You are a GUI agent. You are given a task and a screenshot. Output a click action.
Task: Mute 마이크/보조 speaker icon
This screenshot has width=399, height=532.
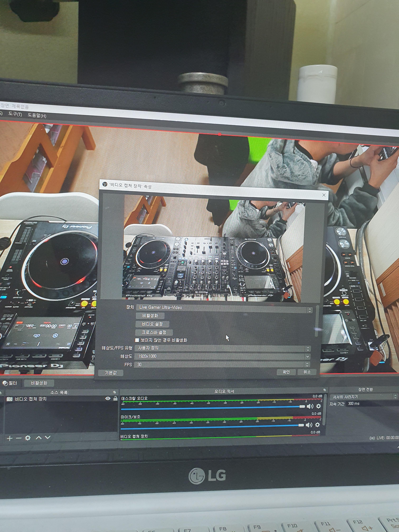tap(309, 425)
